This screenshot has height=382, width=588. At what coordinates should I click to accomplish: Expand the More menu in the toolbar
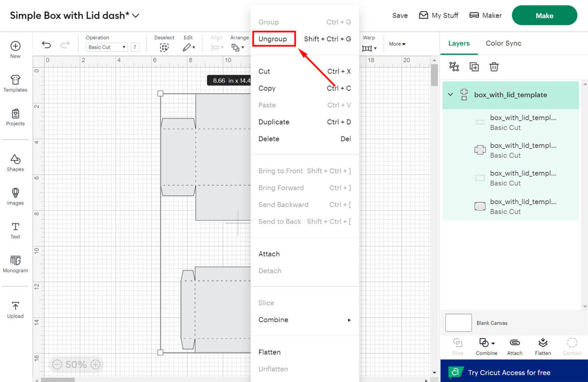point(397,44)
